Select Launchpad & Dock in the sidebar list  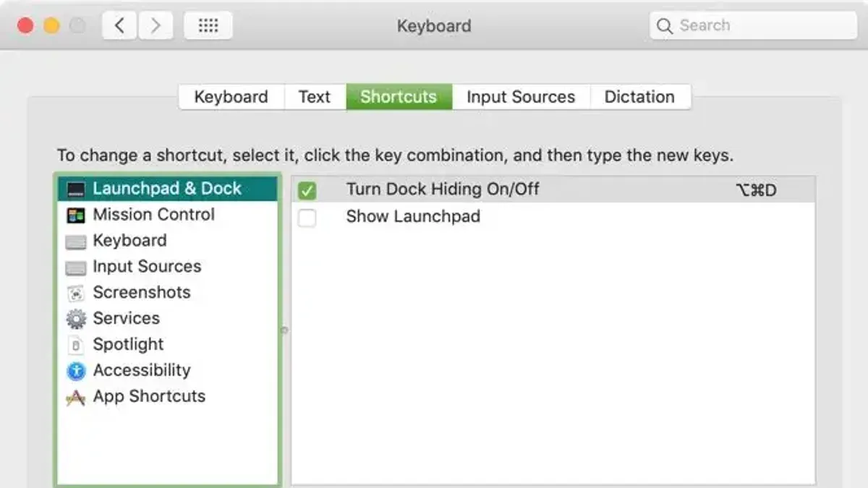(167, 189)
